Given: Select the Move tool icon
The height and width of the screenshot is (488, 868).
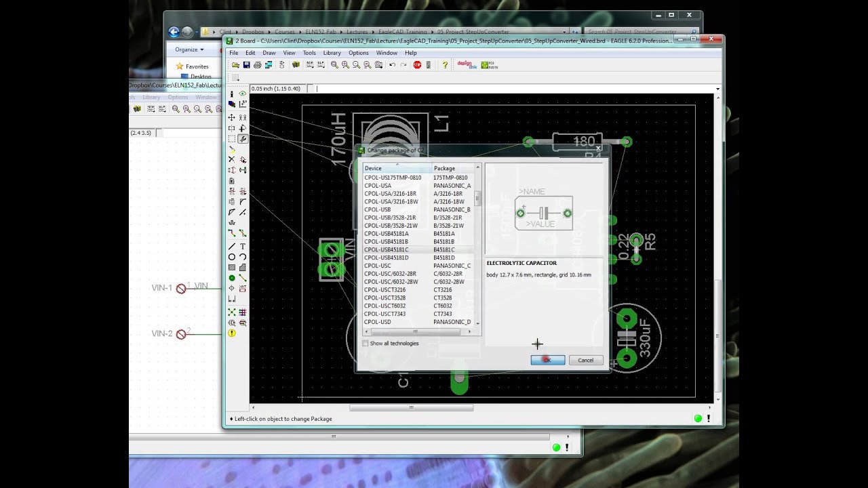Looking at the screenshot, I should (232, 117).
